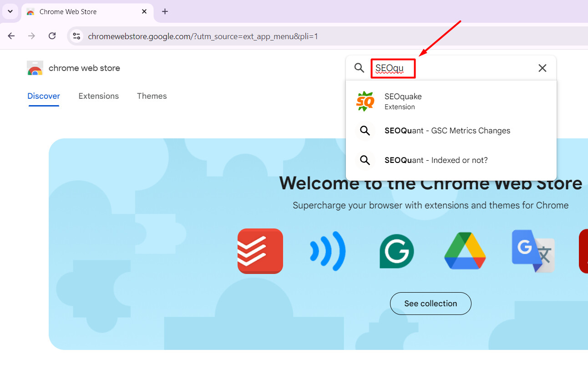Viewport: 588px width, 375px height.
Task: Open the Google Translate extension icon
Action: tap(533, 251)
